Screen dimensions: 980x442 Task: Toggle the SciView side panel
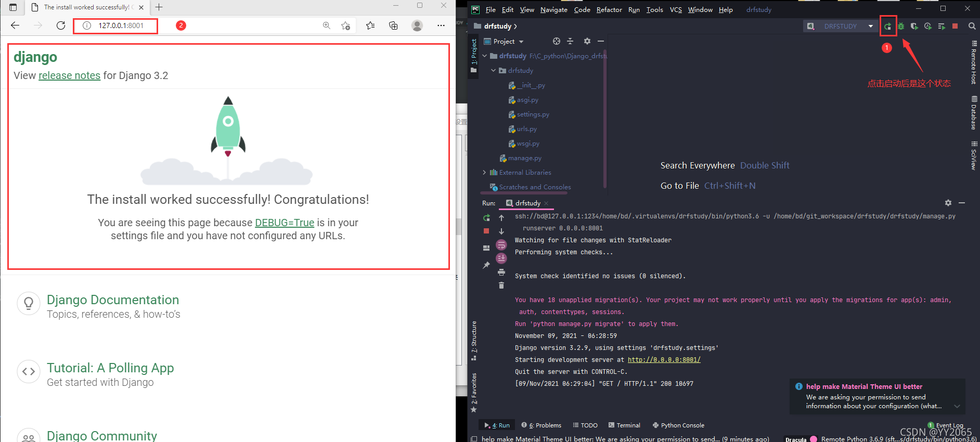[974, 155]
